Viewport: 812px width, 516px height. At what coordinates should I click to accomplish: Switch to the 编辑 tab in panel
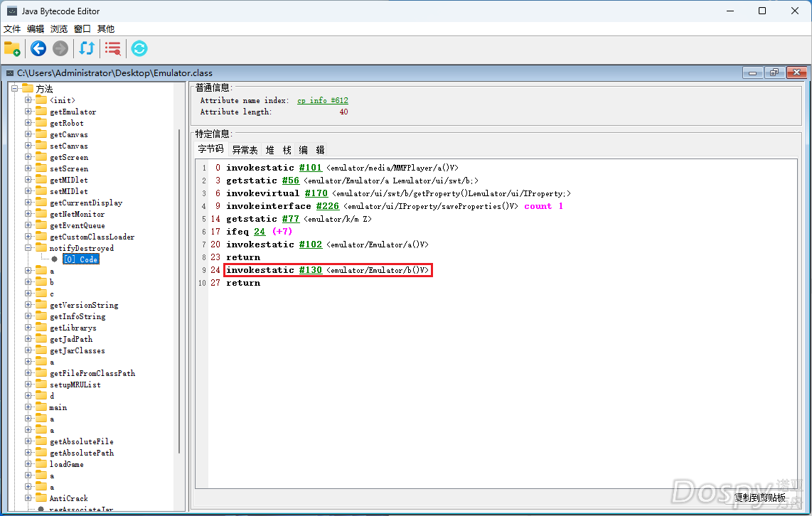point(311,150)
